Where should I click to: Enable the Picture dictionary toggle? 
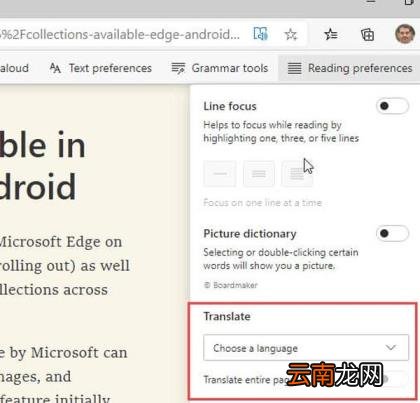(x=392, y=233)
